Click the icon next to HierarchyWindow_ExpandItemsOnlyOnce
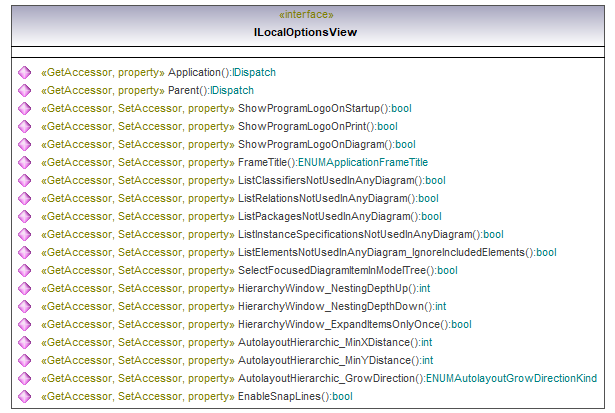 (24, 325)
